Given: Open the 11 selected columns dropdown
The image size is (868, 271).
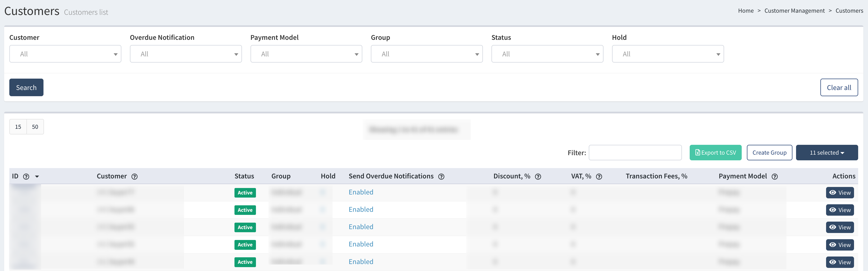Looking at the screenshot, I should click(x=827, y=153).
